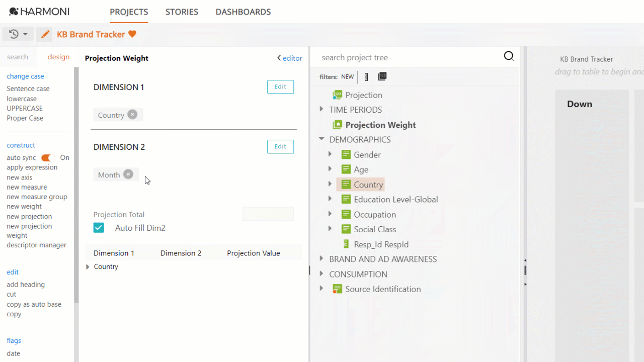Click the Harmoni logo icon
Screen dimensions: 644x362
[14, 12]
